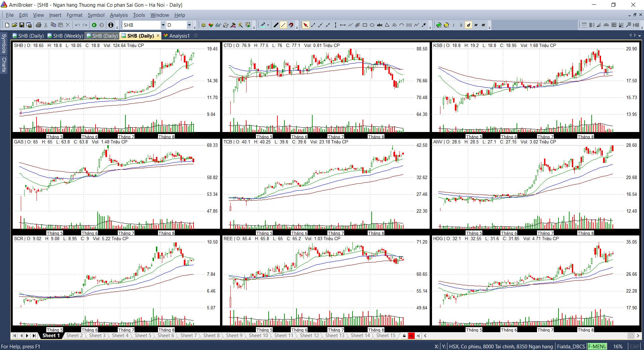Open the Symbol menu
Image resolution: width=644 pixels, height=350 pixels.
[x=96, y=15]
